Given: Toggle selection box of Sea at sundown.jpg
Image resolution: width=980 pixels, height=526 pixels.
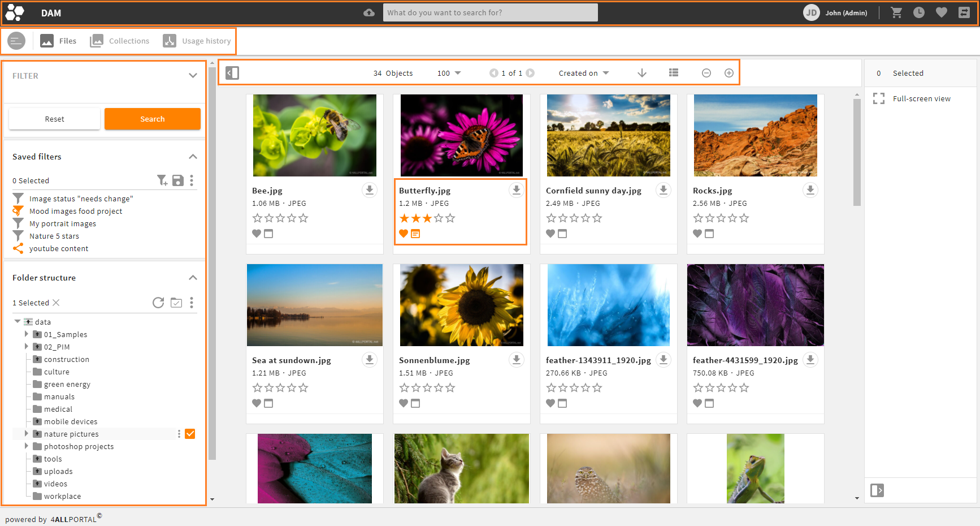Looking at the screenshot, I should point(268,403).
